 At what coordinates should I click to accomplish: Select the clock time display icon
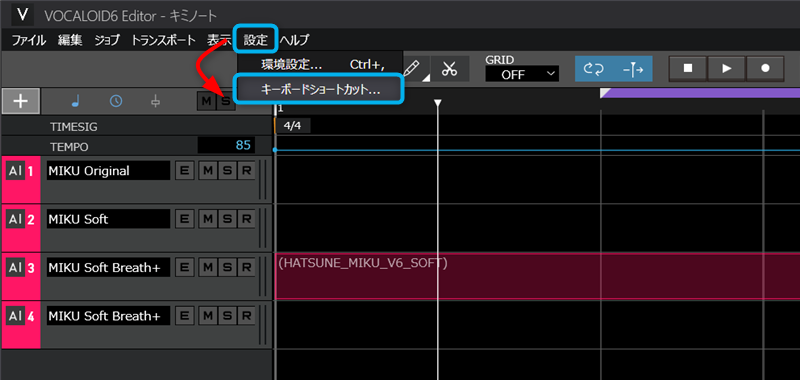pyautogui.click(x=116, y=102)
